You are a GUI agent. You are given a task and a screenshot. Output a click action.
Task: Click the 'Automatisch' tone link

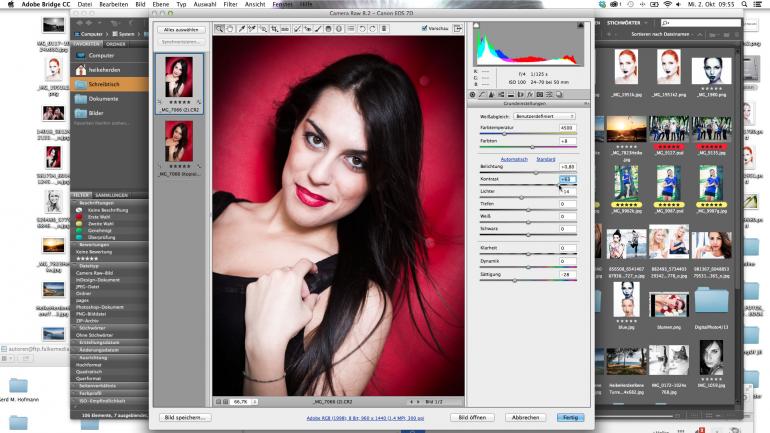pos(514,159)
